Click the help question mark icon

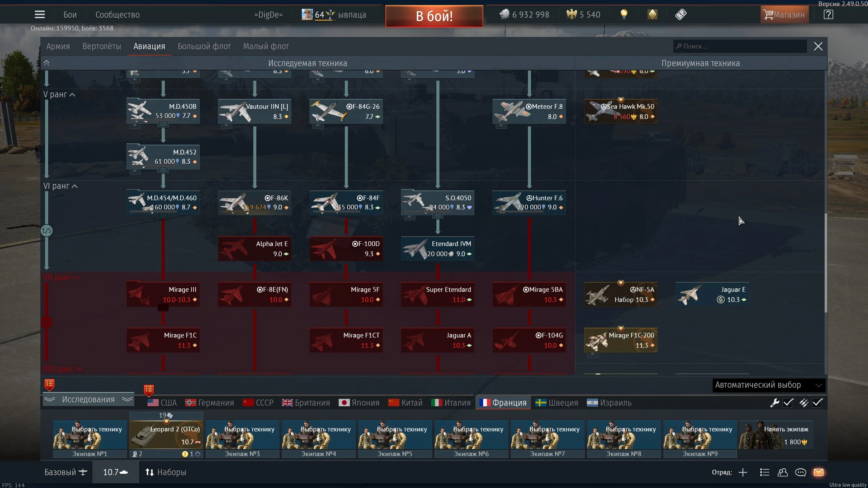click(828, 15)
